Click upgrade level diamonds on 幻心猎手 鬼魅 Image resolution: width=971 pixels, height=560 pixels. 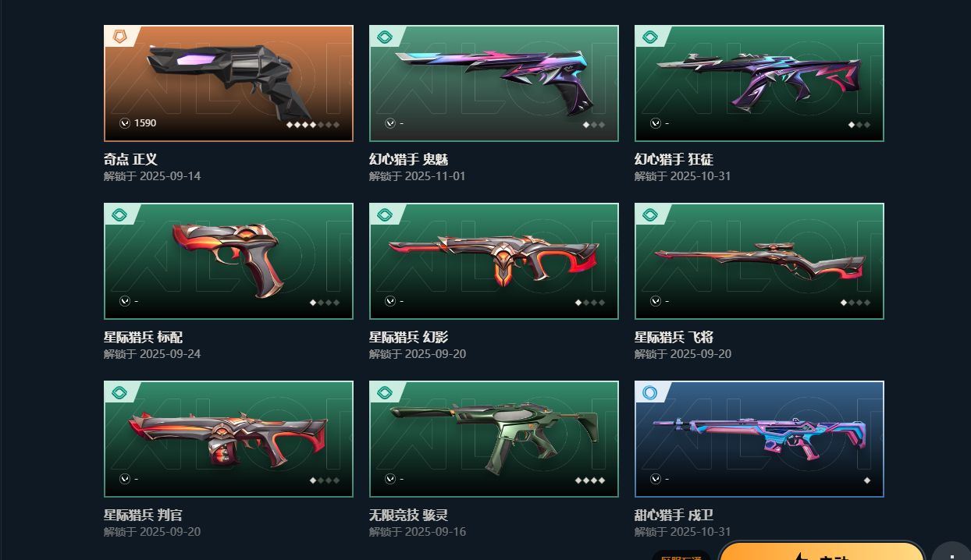pos(594,124)
